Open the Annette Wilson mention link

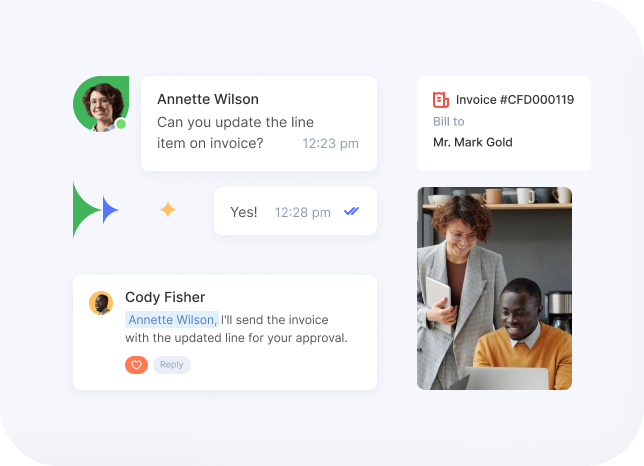point(171,320)
